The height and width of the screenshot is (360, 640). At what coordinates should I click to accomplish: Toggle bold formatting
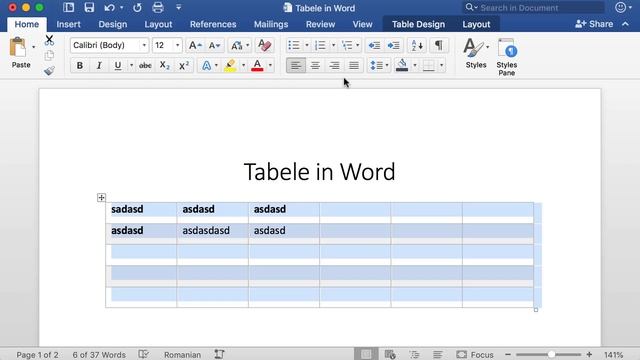pos(80,65)
